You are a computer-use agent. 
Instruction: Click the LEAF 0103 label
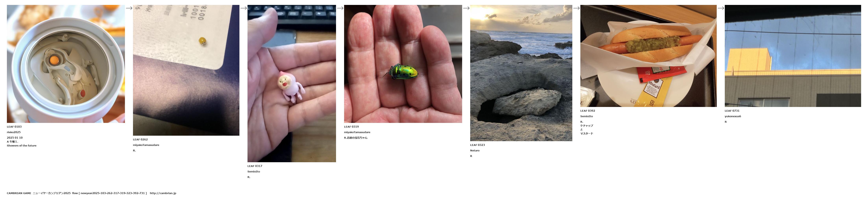click(14, 127)
